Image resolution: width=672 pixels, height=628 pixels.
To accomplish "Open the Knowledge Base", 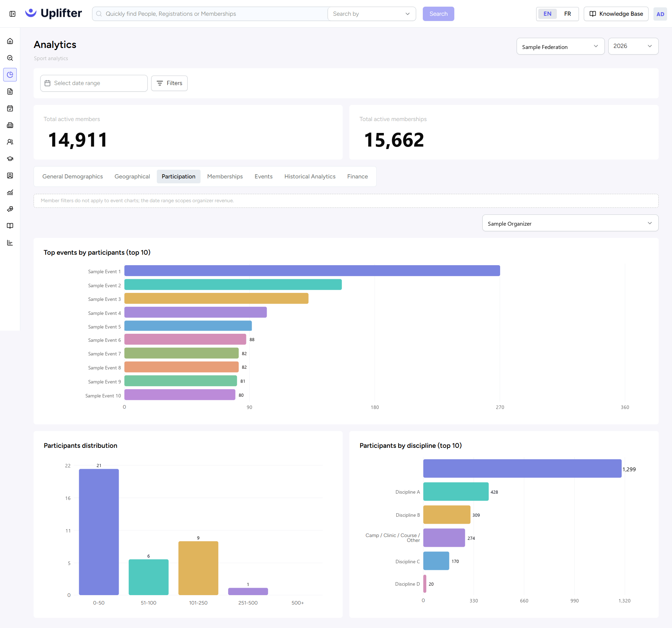I will (x=616, y=14).
